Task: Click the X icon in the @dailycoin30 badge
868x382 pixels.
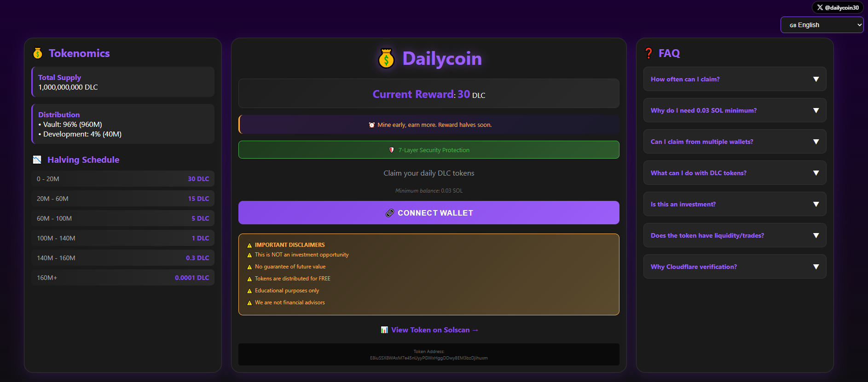Action: [x=820, y=7]
